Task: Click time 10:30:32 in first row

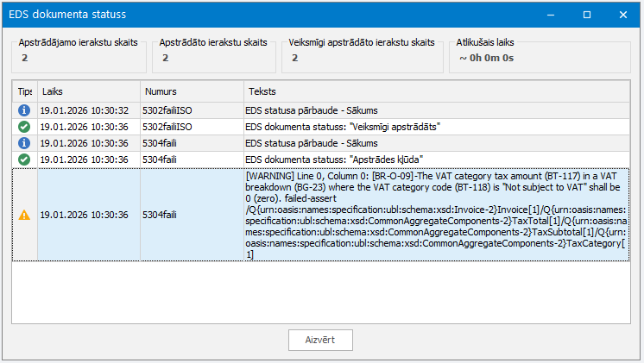Action: tap(110, 110)
